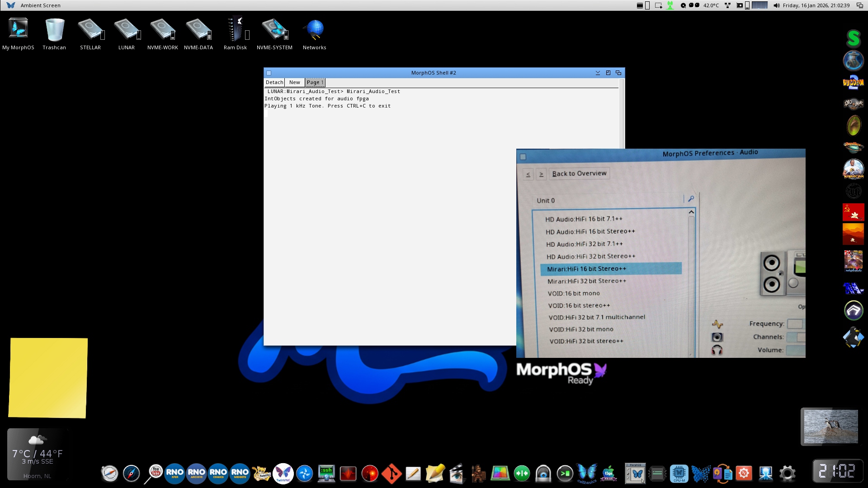Select VOID:16 bit mono audio mode

pyautogui.click(x=574, y=293)
